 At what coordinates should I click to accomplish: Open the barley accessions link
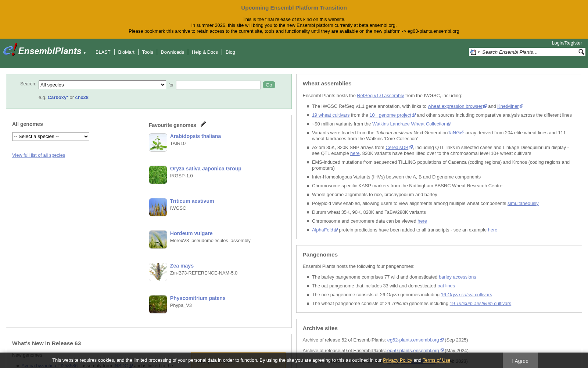tap(457, 277)
